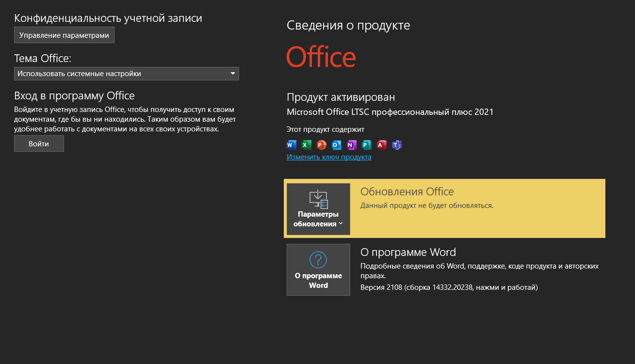Click the Сведения о продукте heading
The image size is (635, 364).
tap(348, 25)
